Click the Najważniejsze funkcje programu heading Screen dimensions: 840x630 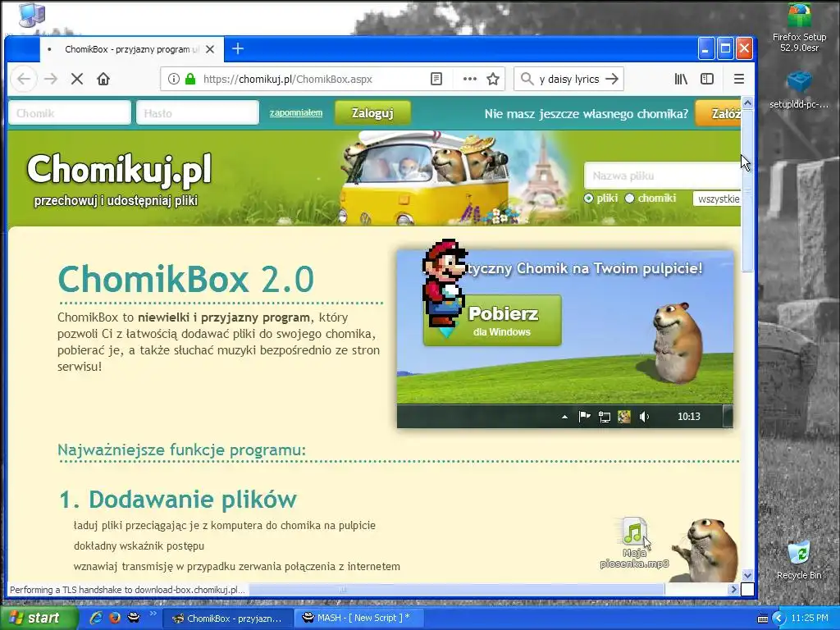(x=181, y=450)
